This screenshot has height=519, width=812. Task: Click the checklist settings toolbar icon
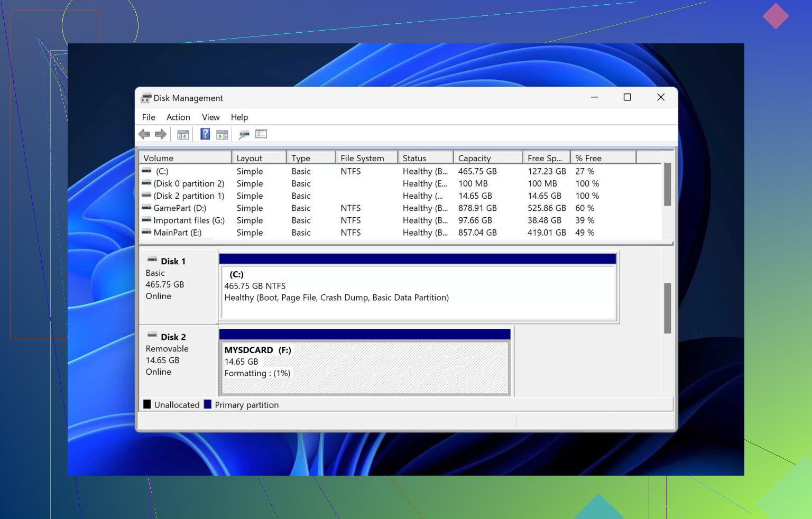(x=261, y=134)
